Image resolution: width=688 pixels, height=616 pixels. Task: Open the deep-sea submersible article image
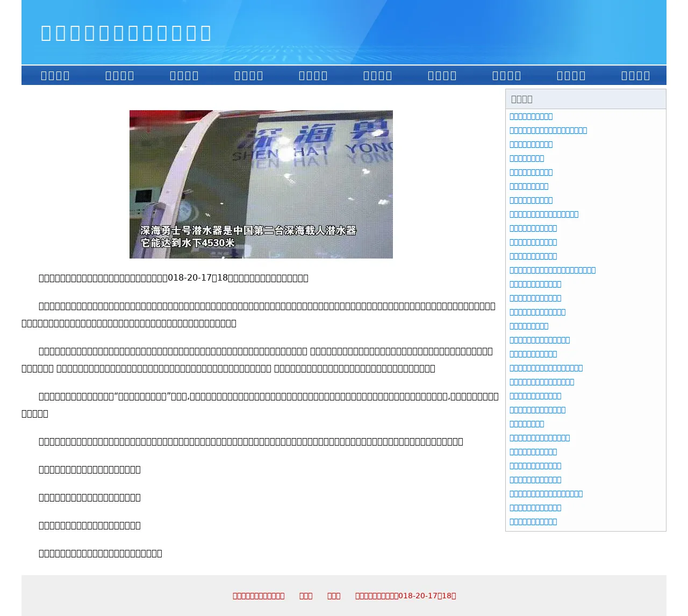pos(261,184)
